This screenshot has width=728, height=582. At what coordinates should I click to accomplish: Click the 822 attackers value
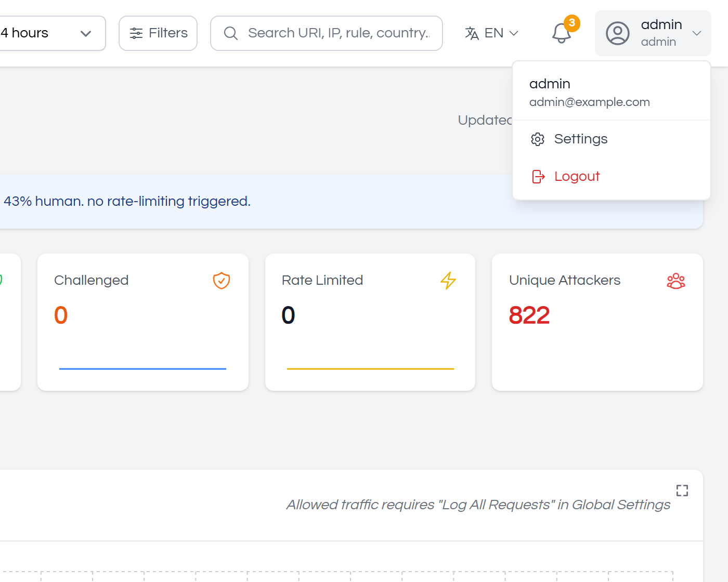[529, 315]
